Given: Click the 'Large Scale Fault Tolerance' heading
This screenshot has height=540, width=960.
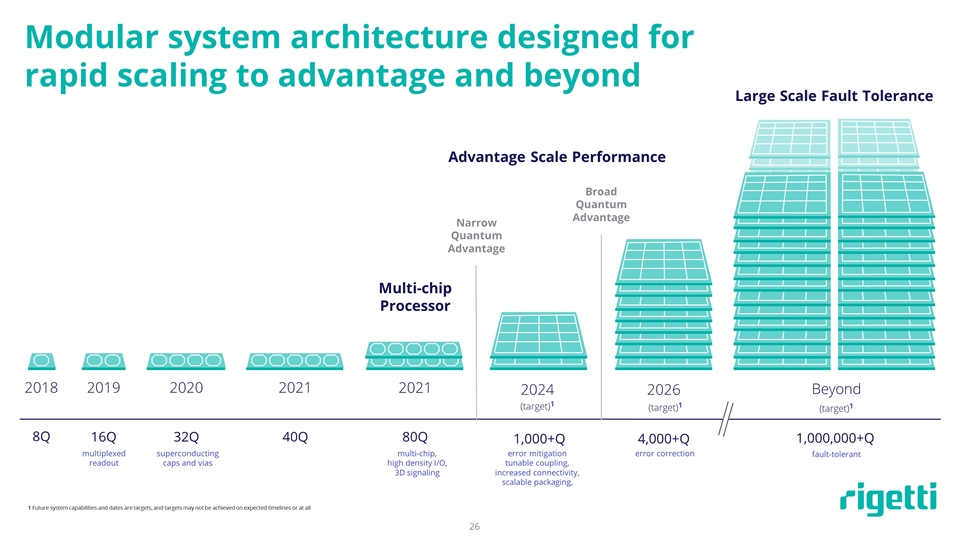Looking at the screenshot, I should pyautogui.click(x=834, y=96).
